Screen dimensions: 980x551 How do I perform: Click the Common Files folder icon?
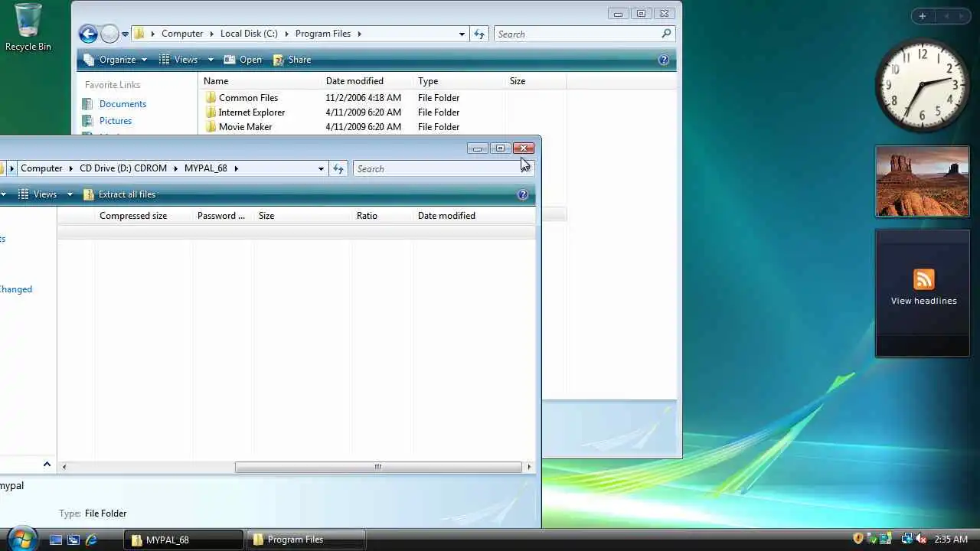[x=211, y=98]
